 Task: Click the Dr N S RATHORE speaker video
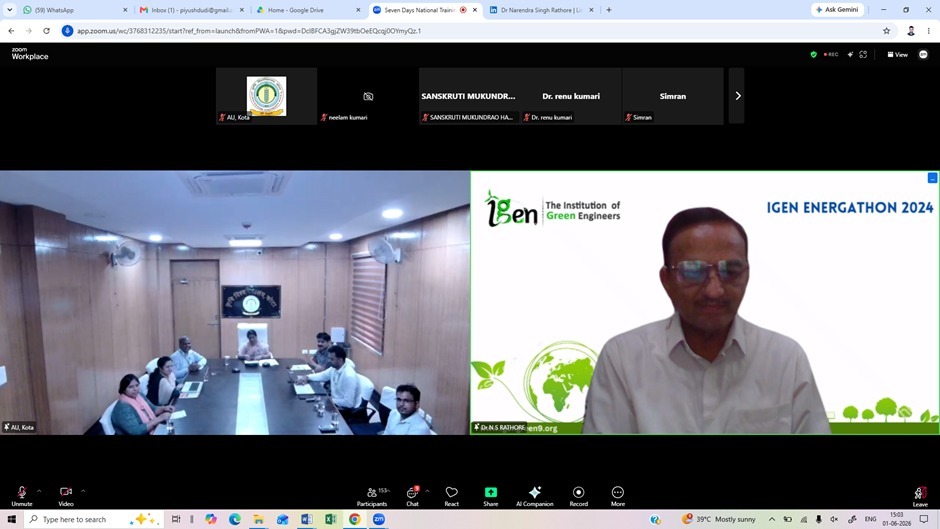[705, 303]
